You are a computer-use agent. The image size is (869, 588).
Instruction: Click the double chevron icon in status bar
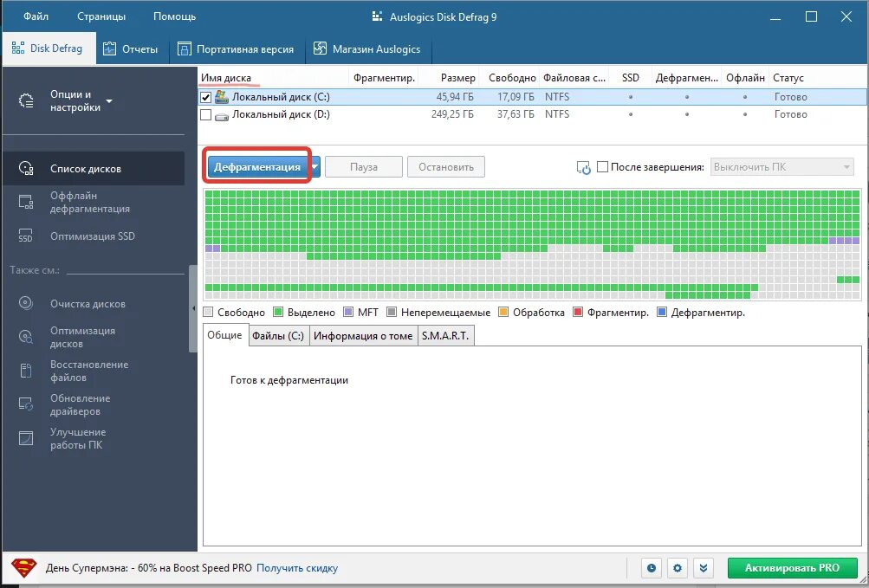(704, 568)
